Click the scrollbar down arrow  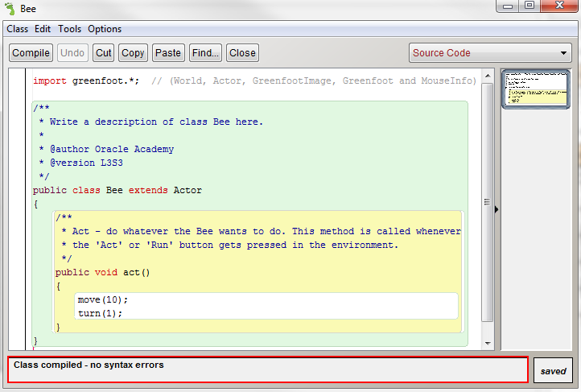click(488, 343)
